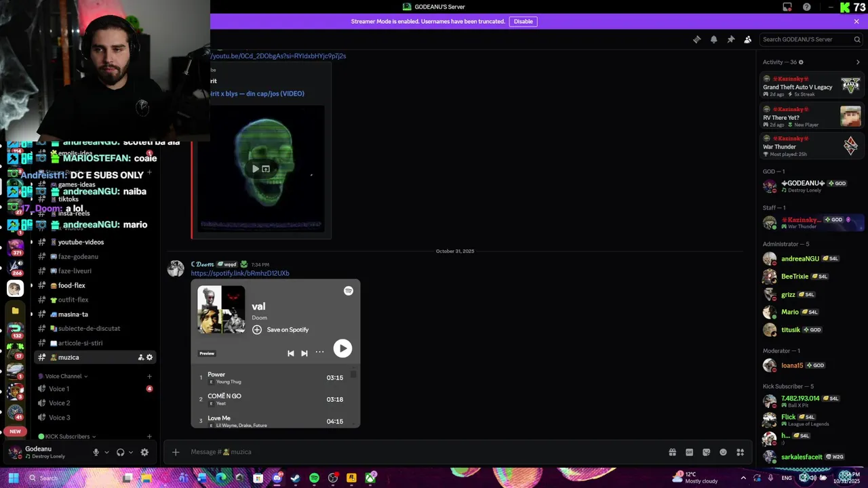
Task: Open the youtu.be link in chat
Action: (278, 56)
